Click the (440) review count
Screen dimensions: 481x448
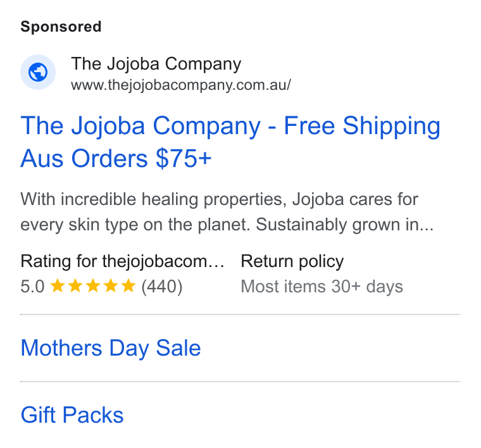tap(162, 287)
